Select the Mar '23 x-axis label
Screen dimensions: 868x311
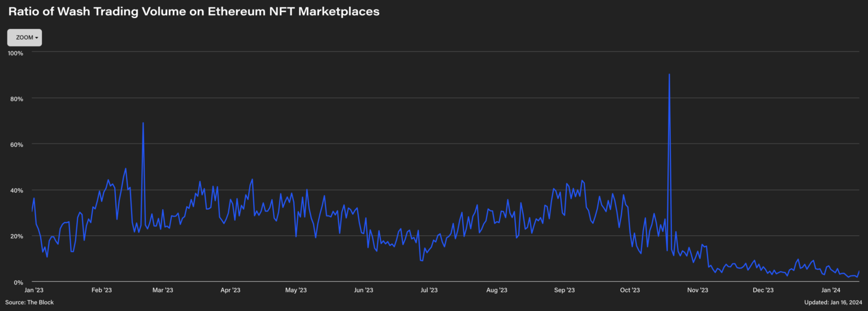pos(162,290)
